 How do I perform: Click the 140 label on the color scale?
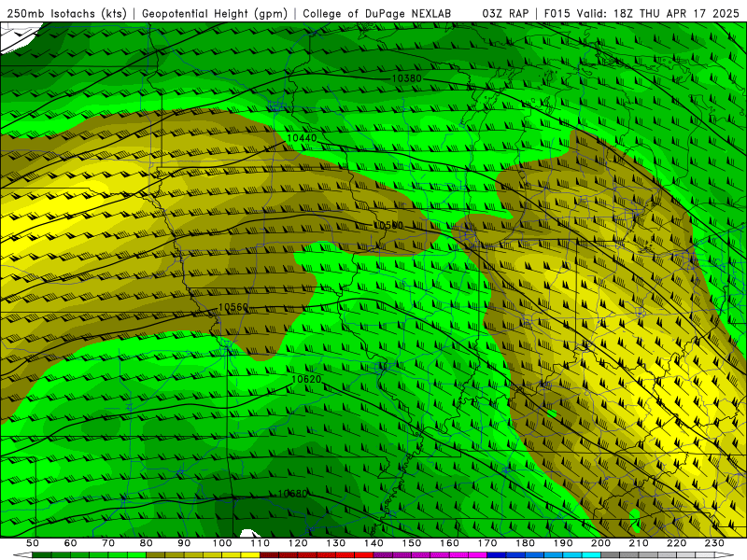tap(373, 543)
